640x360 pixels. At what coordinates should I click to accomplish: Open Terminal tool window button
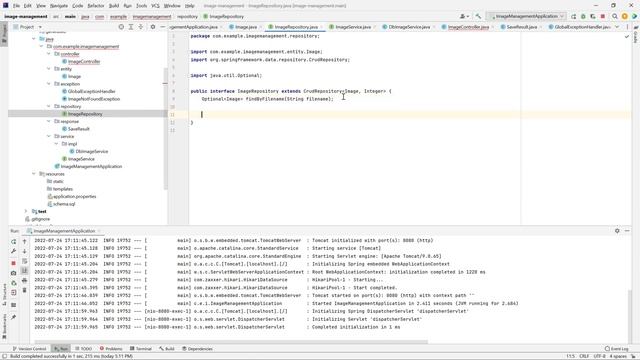tap(140, 349)
